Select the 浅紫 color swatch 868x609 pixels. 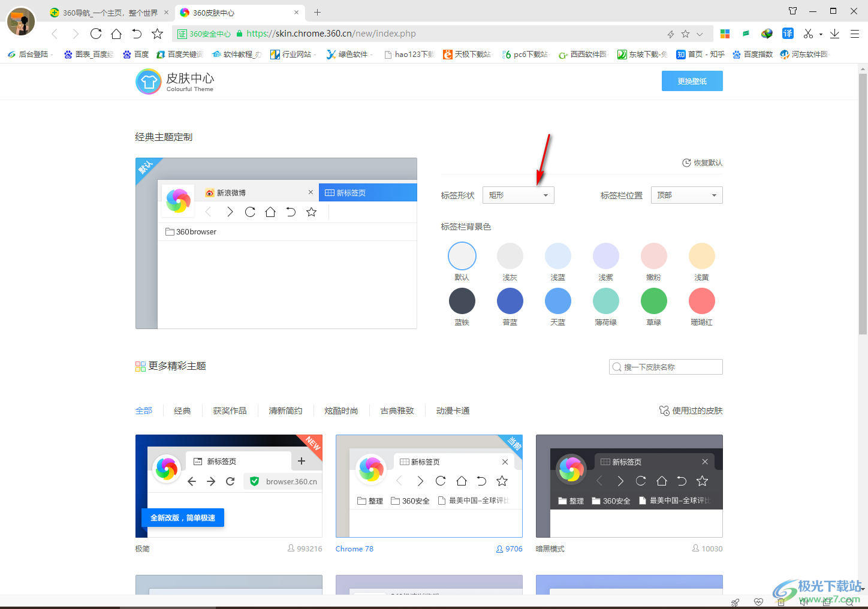605,256
